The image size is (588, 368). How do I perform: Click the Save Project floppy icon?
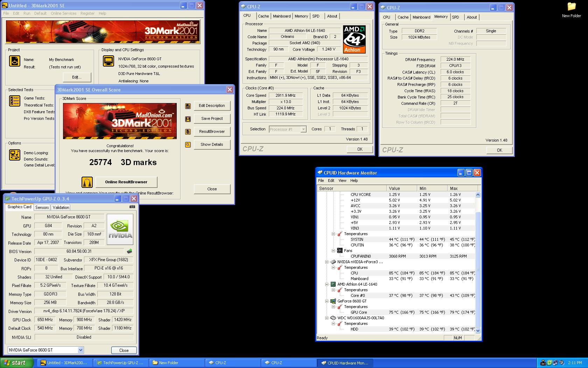click(188, 119)
